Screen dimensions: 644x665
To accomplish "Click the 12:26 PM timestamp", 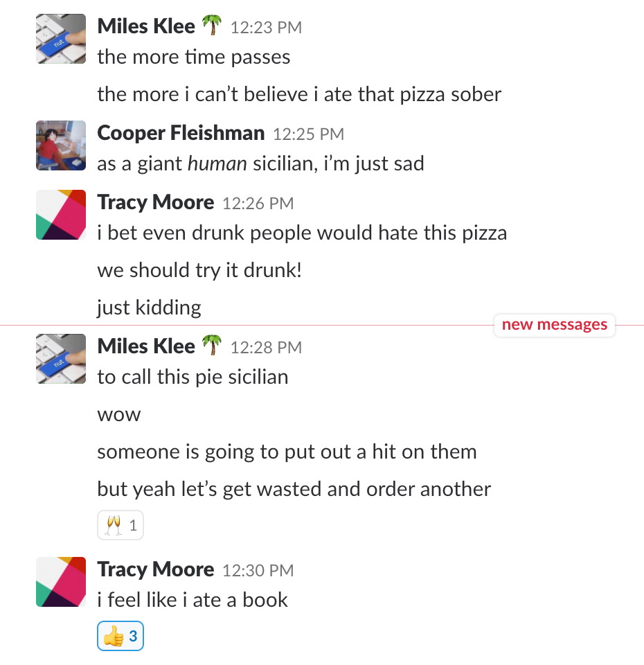I will (x=258, y=204).
